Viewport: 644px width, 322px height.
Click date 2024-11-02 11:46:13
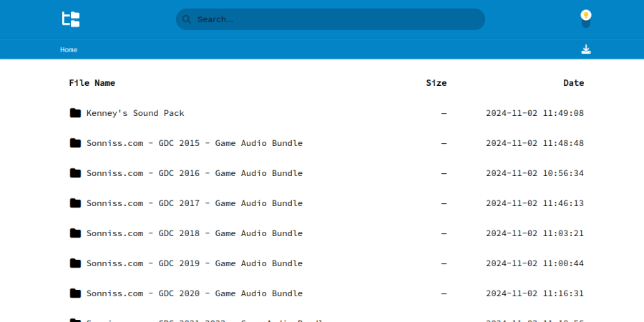(535, 203)
